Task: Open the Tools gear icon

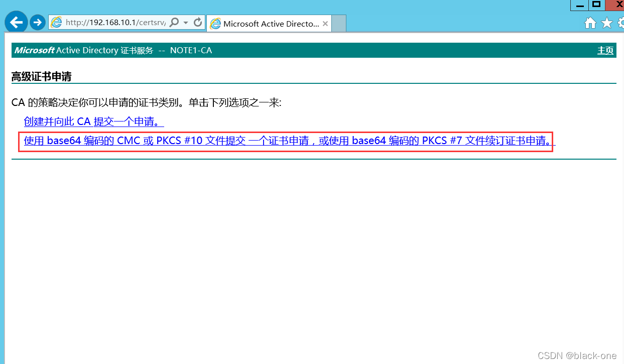Action: (620, 23)
